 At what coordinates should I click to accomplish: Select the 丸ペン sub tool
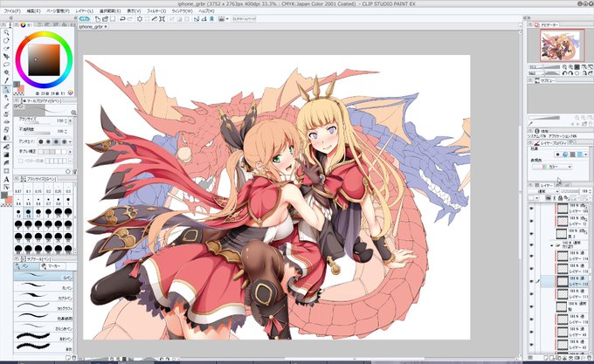pos(44,287)
